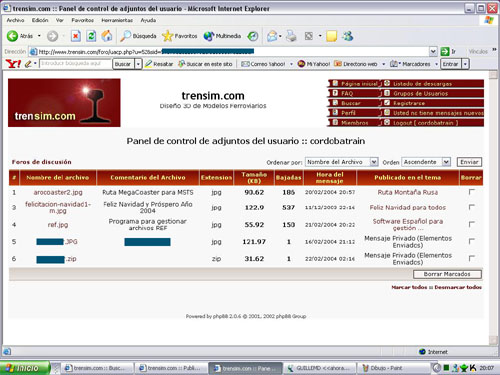500x375 pixels.
Task: Expand the address bar dropdown arrow
Action: tap(433, 51)
